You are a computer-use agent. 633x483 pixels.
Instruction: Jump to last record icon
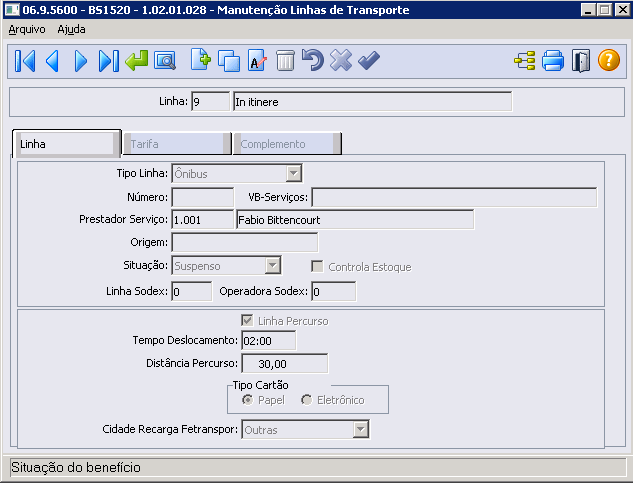tap(109, 61)
